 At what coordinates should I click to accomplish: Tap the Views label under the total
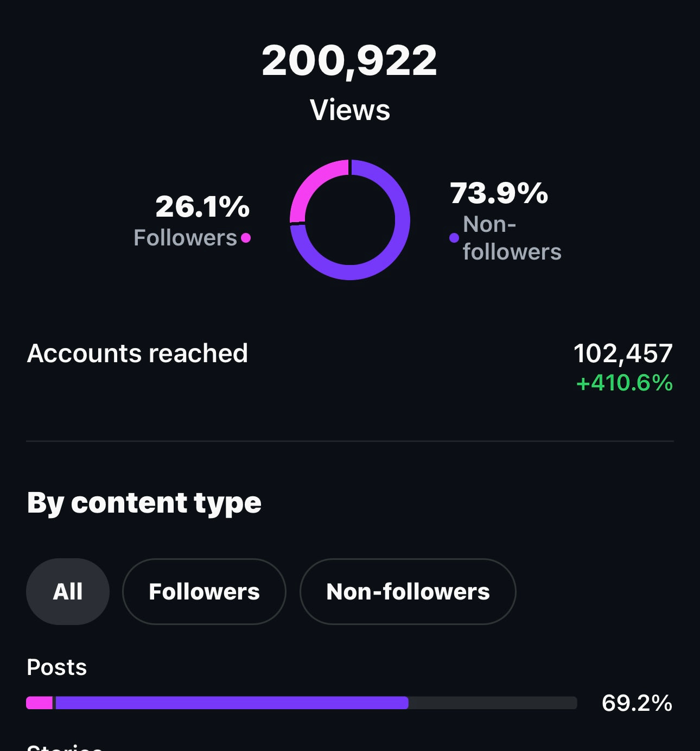point(349,110)
